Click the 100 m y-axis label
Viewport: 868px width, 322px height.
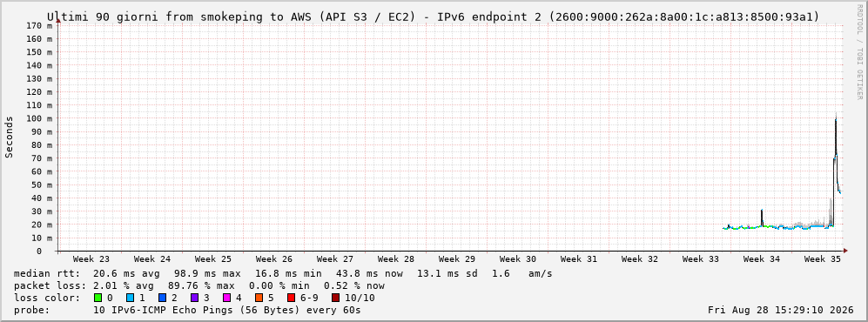click(43, 118)
